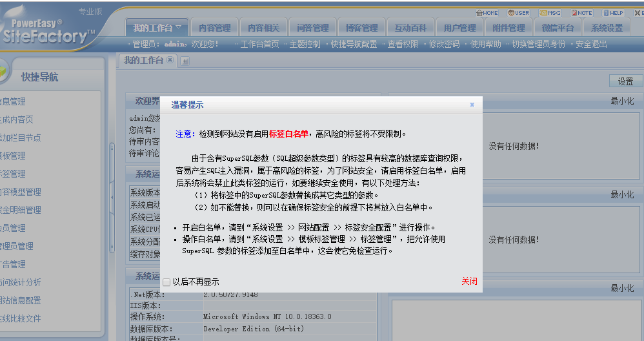This screenshot has height=341, width=644.
Task: Open the USER icon link
Action: point(519,13)
